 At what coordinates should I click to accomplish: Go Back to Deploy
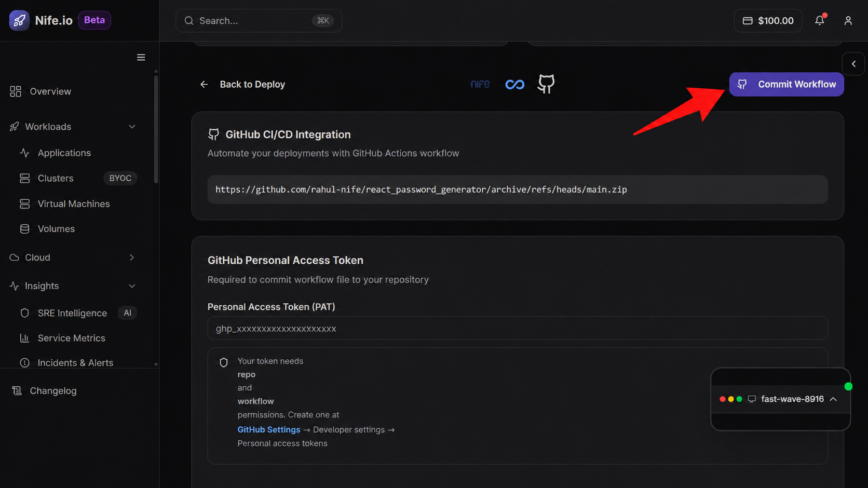click(242, 84)
